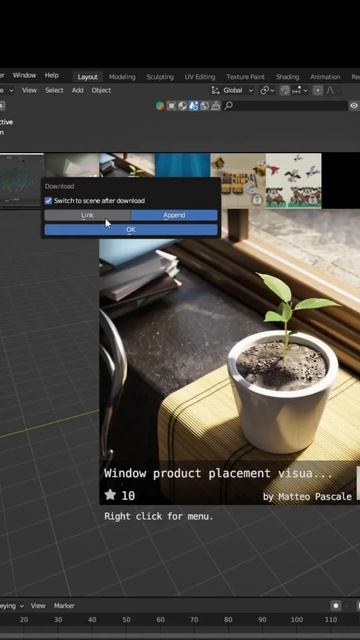Select the materials sphere asset icon
Screen dimensions: 360x640
click(x=182, y=106)
